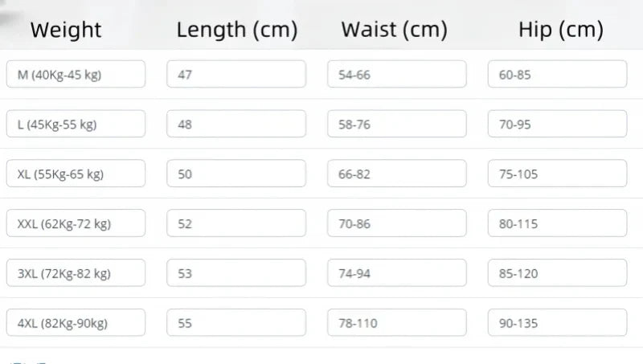
Task: Click the M (40Kg-45 kg) weight field
Action: point(76,75)
